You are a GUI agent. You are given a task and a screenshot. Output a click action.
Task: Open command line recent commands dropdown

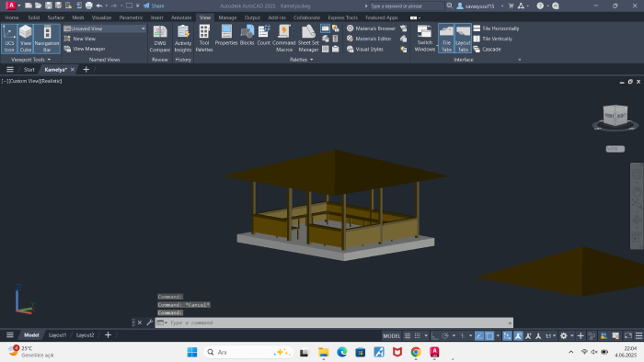pos(161,322)
